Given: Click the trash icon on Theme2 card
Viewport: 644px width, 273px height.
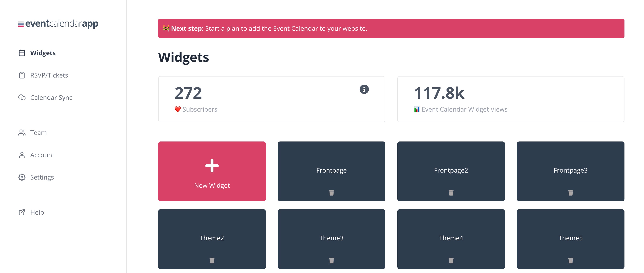Looking at the screenshot, I should click(212, 260).
